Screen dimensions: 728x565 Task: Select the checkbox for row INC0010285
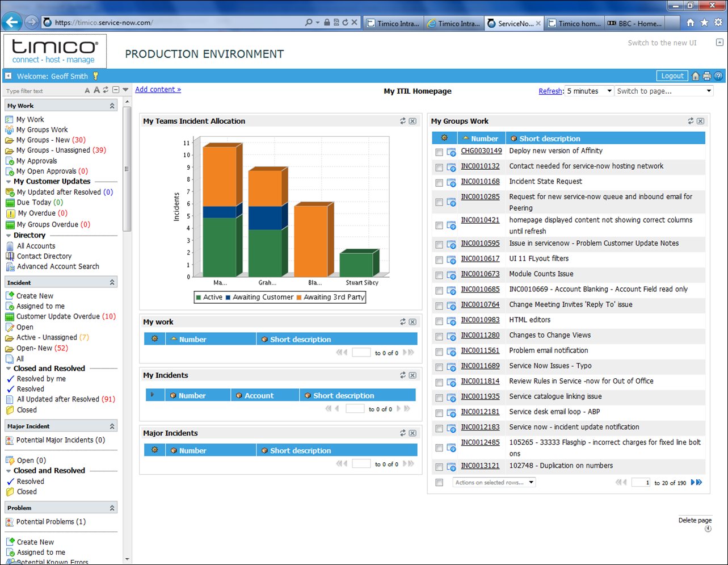pos(439,203)
